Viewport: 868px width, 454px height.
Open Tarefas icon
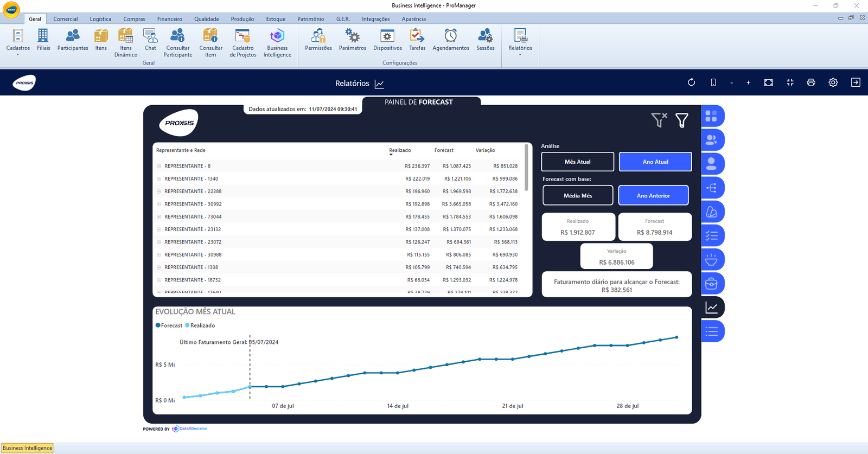click(x=417, y=40)
